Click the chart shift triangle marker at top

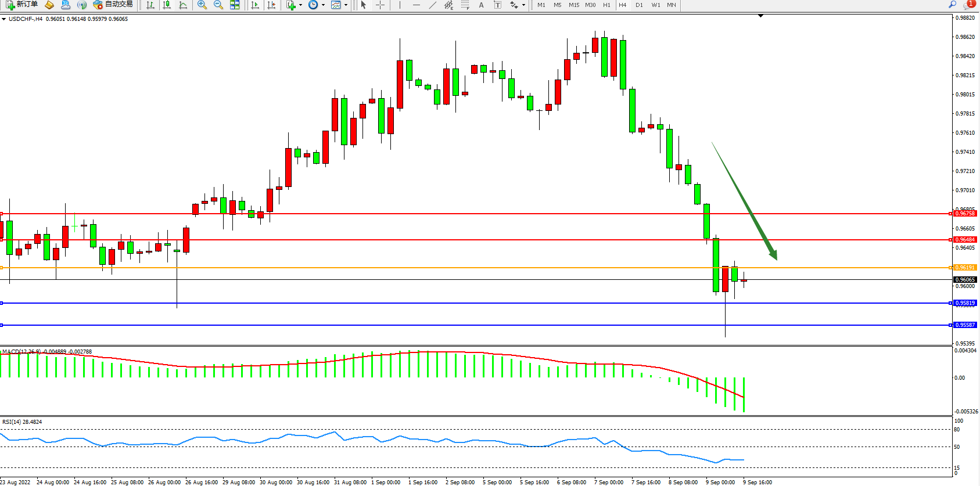760,16
